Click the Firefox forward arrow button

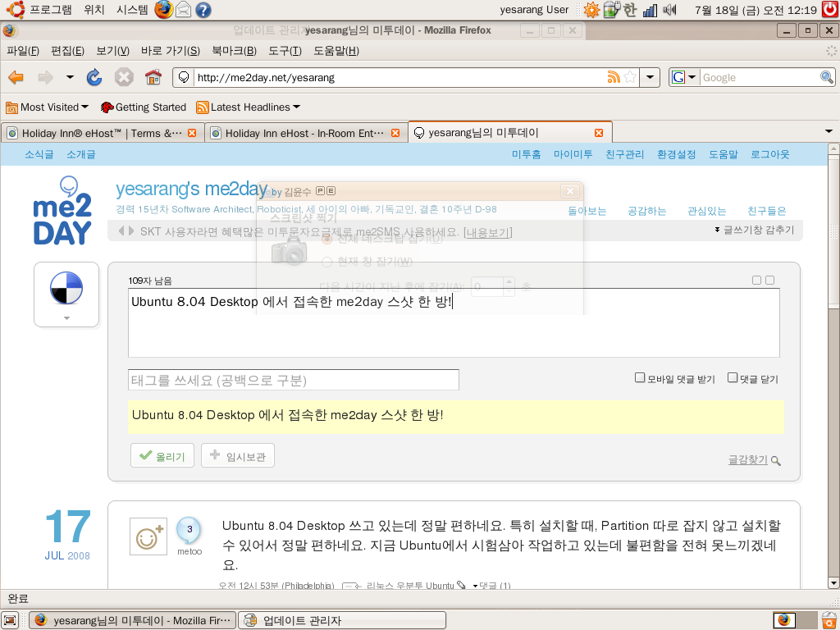(x=46, y=77)
